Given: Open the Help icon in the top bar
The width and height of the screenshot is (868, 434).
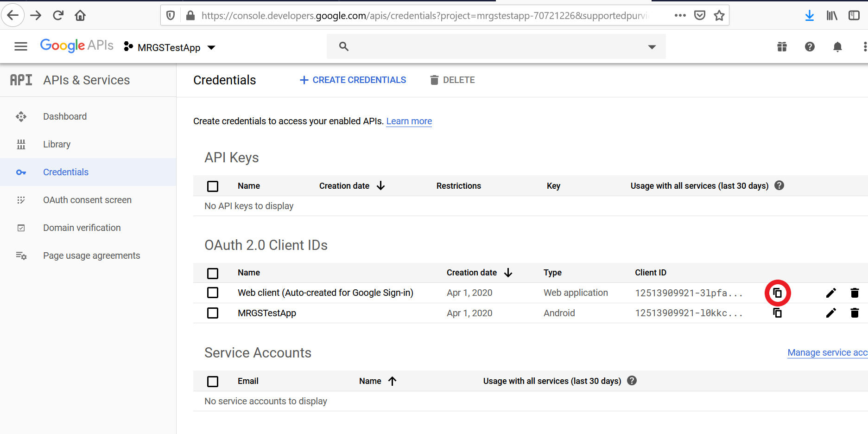Looking at the screenshot, I should [809, 46].
